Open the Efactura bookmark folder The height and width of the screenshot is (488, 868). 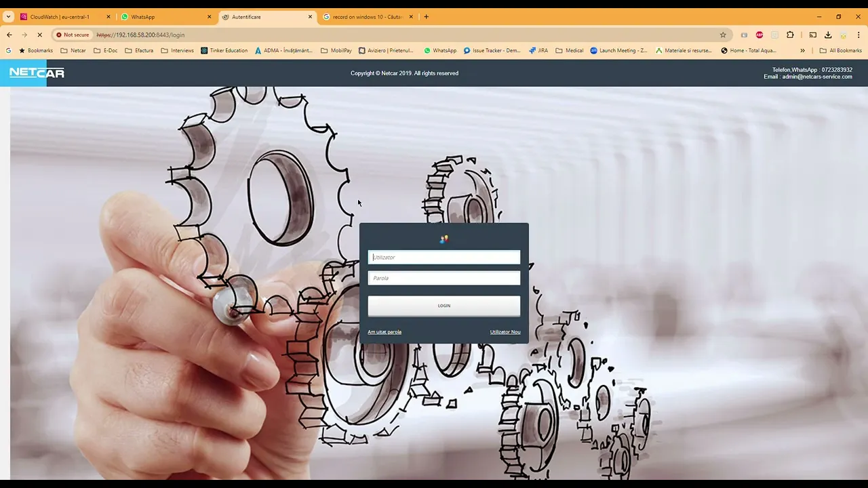tap(139, 50)
